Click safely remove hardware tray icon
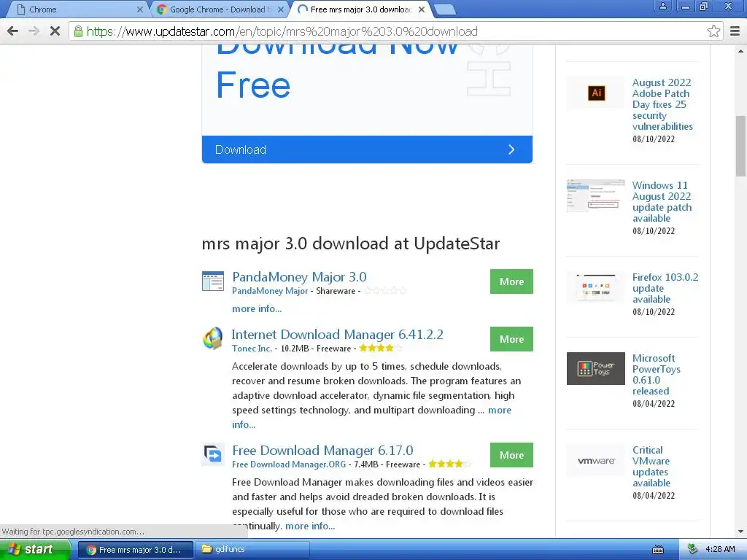747x560 pixels. coord(693,550)
